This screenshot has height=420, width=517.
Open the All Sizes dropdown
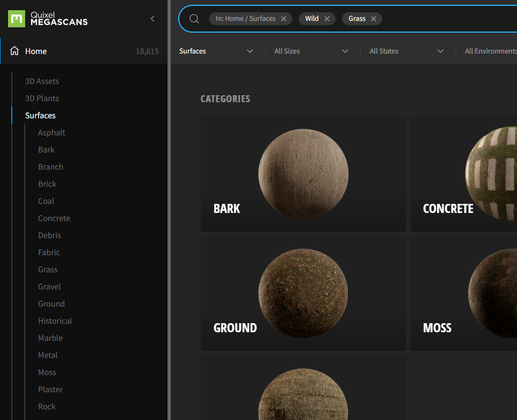click(311, 51)
